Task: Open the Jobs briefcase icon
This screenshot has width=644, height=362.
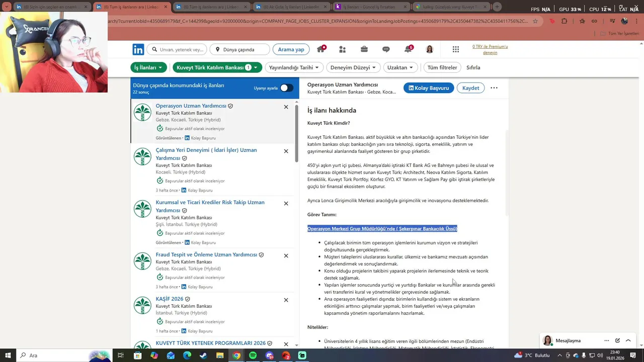Action: pos(364,49)
